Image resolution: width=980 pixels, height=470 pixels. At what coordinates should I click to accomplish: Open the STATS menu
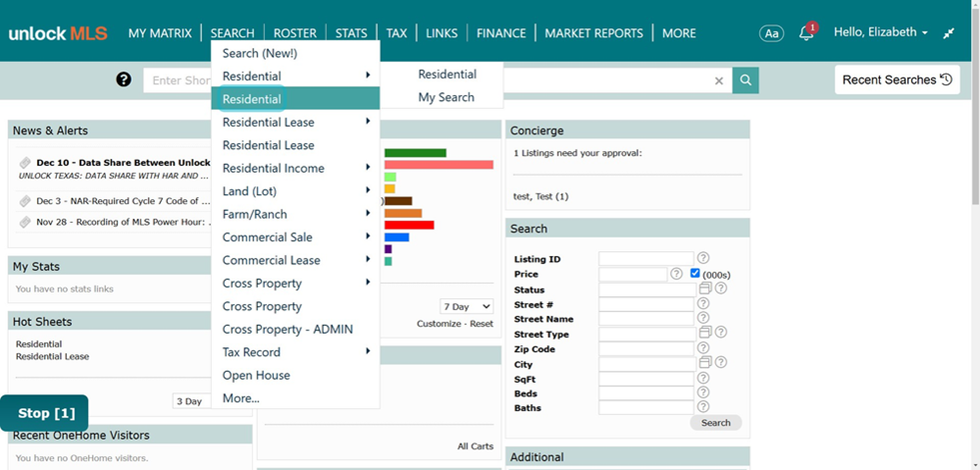(x=352, y=33)
